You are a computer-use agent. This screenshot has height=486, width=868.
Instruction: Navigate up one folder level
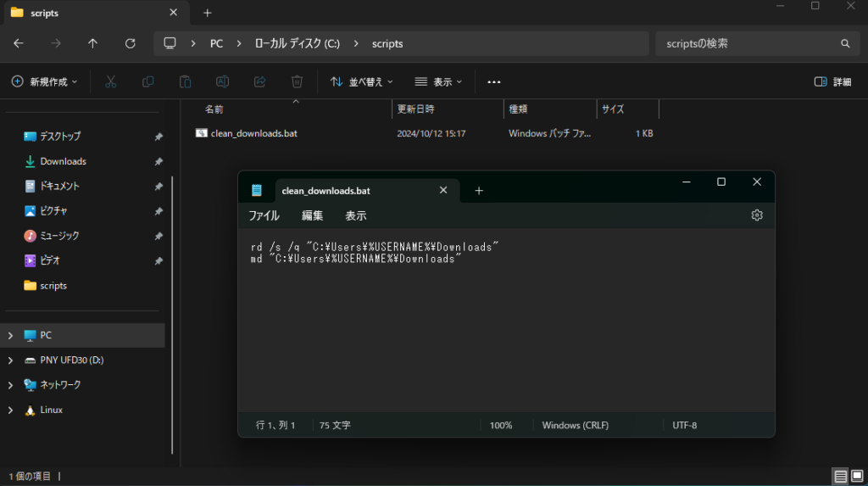pyautogui.click(x=92, y=43)
